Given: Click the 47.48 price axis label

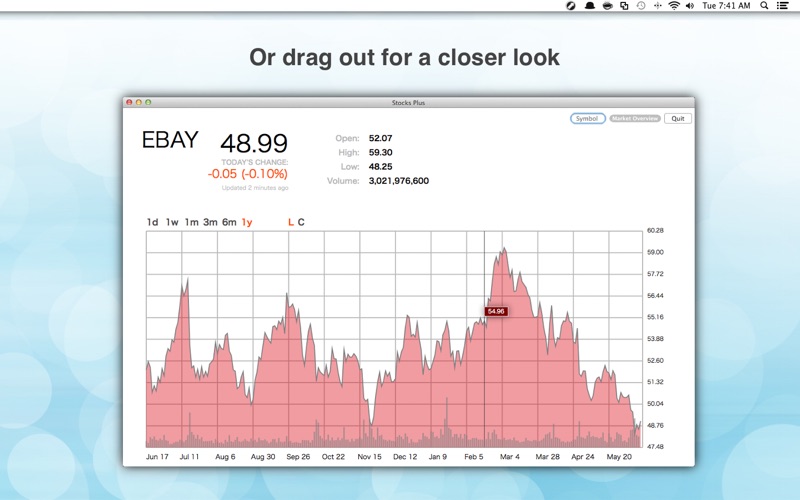Looking at the screenshot, I should 655,446.
